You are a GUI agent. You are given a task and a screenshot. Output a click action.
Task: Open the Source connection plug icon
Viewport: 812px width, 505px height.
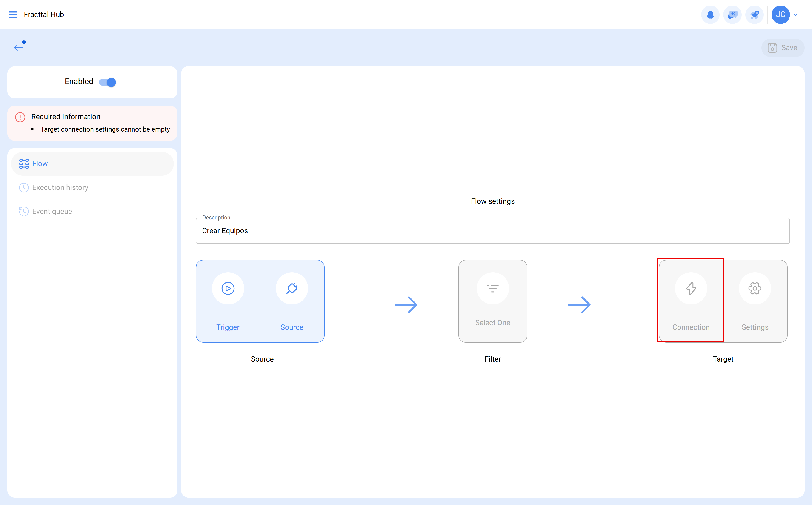click(292, 288)
